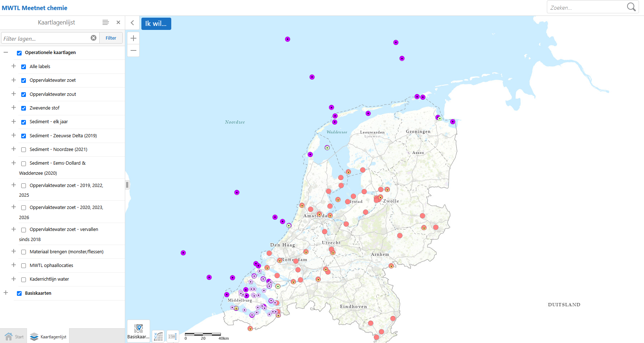Screen dimensions: 644x343
Task: Select the Kaartlagenlijst tab at the bottom
Action: point(49,337)
